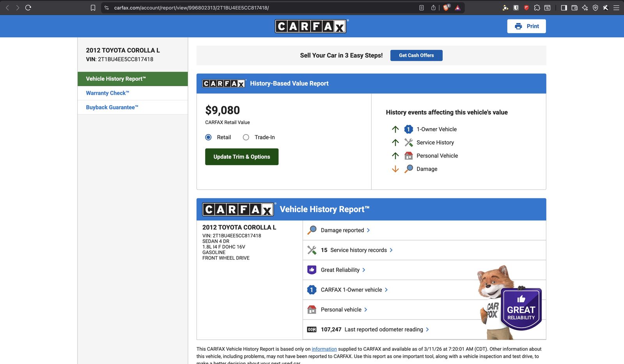Click the Great Reliability fox badge
Image resolution: width=624 pixels, height=364 pixels.
click(521, 309)
